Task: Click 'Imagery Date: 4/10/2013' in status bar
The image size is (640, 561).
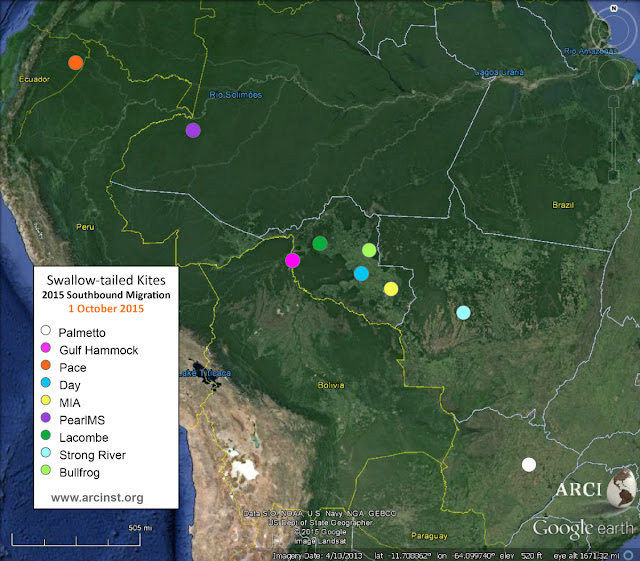Action: pyautogui.click(x=318, y=556)
